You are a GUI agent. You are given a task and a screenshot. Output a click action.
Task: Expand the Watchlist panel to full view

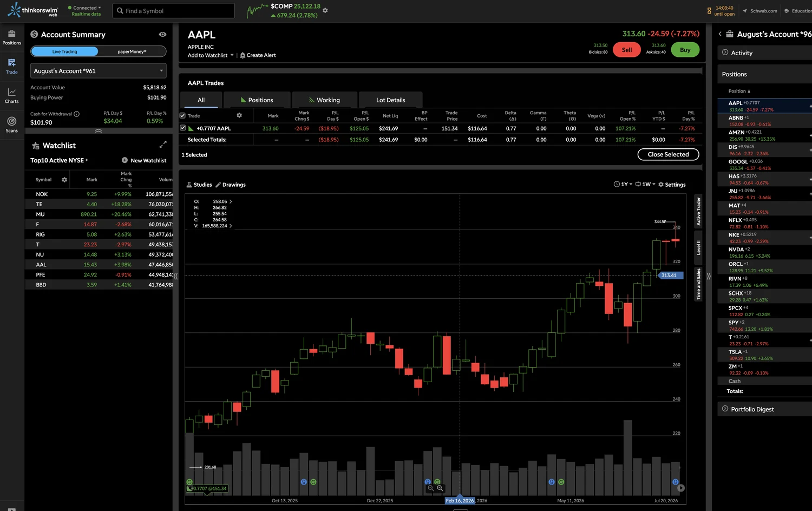point(163,145)
